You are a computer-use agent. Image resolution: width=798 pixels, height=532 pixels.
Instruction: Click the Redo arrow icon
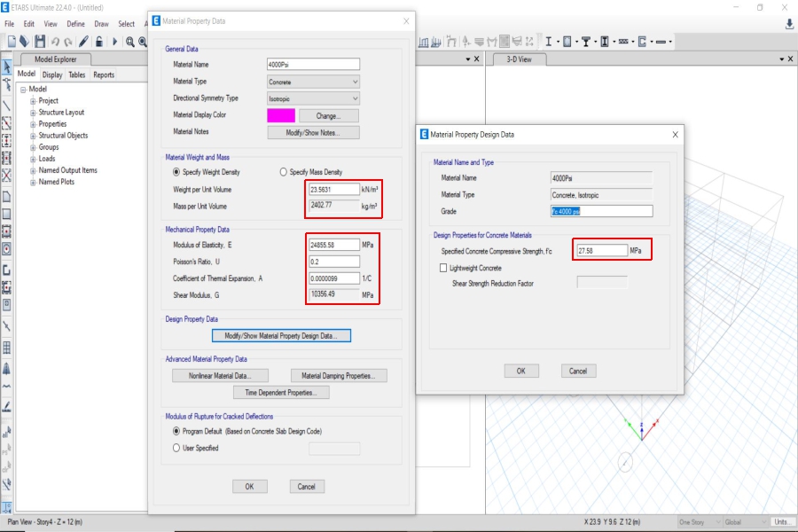(x=68, y=42)
